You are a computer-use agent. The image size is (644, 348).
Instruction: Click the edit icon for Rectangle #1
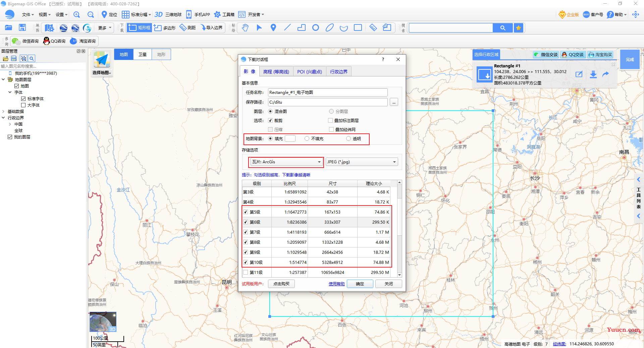point(579,74)
